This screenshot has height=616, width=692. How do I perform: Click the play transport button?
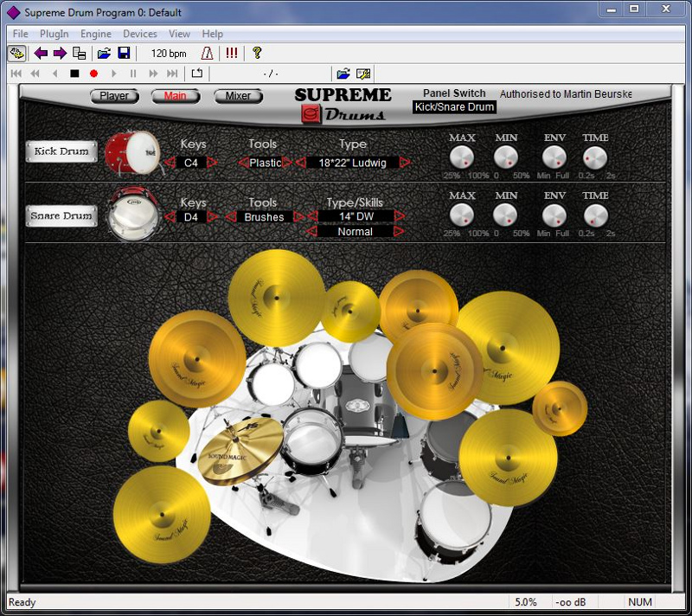(x=114, y=74)
